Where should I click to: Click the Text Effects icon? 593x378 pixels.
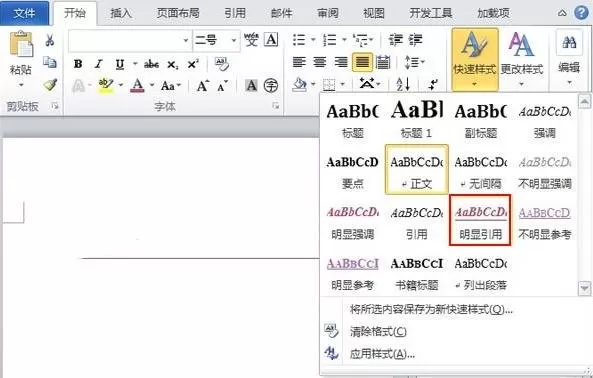78,86
